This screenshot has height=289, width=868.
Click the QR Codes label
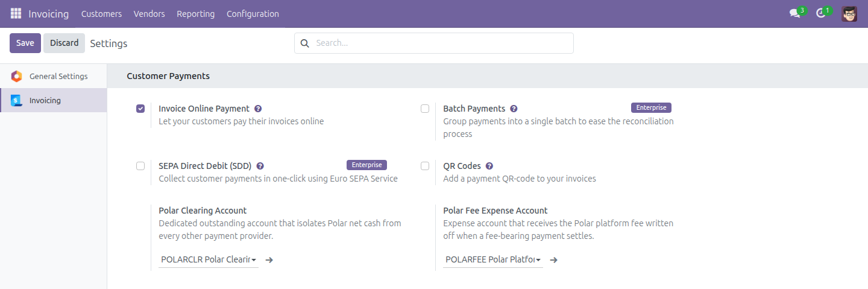[462, 166]
